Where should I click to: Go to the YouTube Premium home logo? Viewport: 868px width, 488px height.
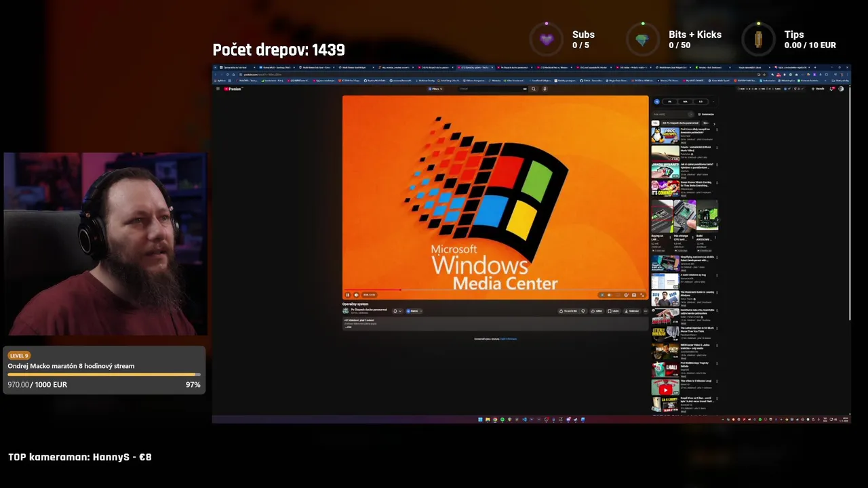coord(233,89)
